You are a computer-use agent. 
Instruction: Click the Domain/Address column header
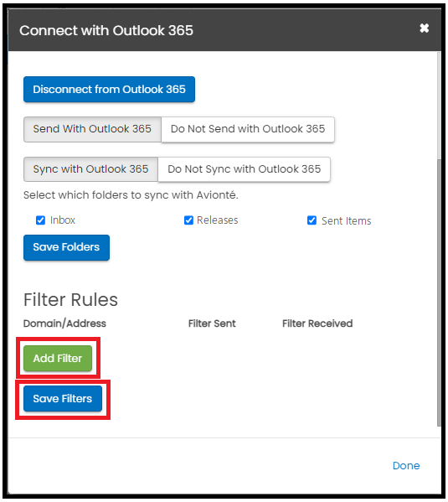(x=64, y=323)
